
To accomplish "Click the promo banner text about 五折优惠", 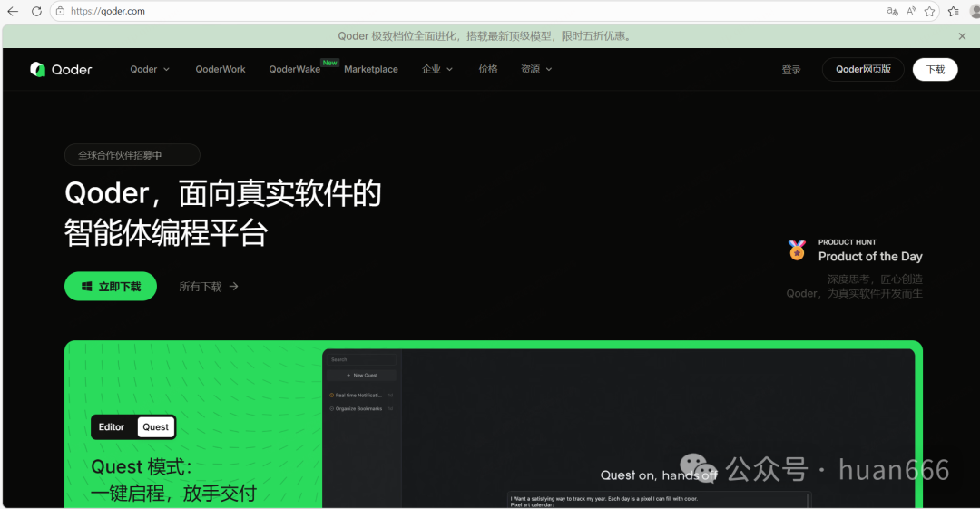I will coord(486,36).
